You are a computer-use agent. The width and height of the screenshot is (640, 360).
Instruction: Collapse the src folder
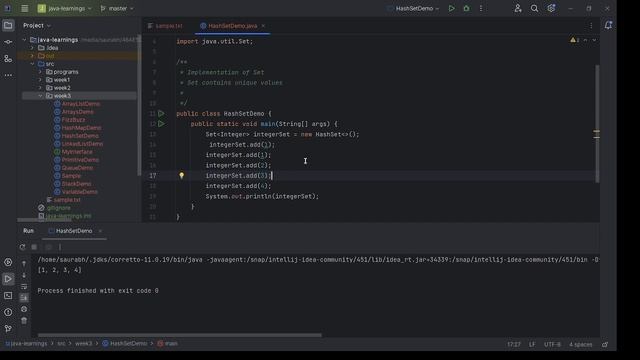pyautogui.click(x=32, y=64)
